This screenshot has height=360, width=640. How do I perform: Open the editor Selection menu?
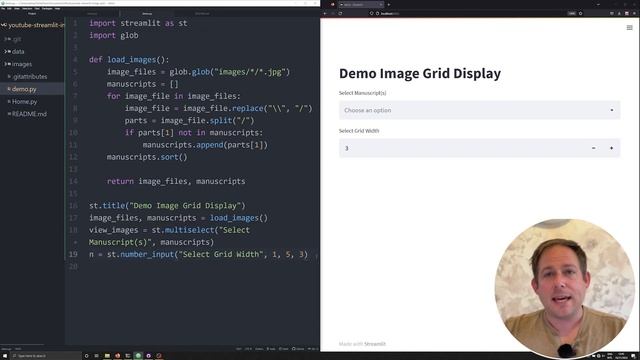click(27, 9)
